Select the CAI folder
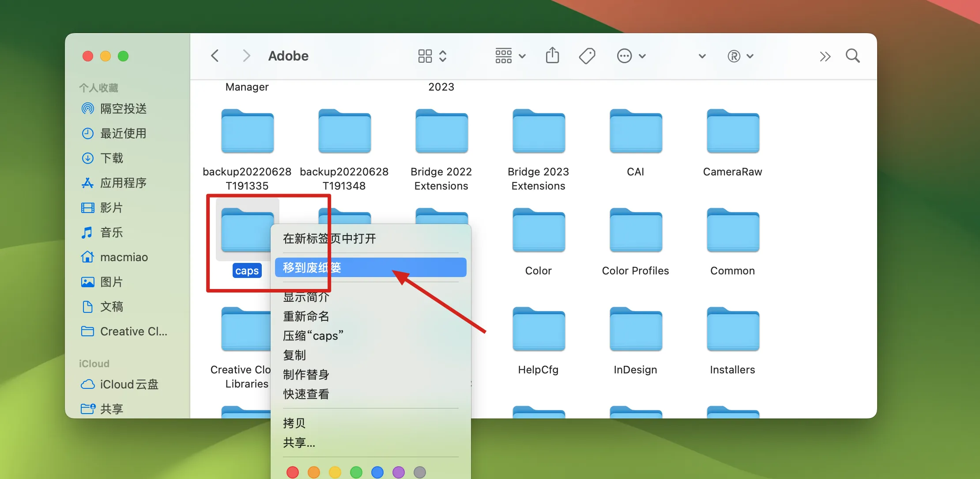This screenshot has width=980, height=479. coord(636,131)
